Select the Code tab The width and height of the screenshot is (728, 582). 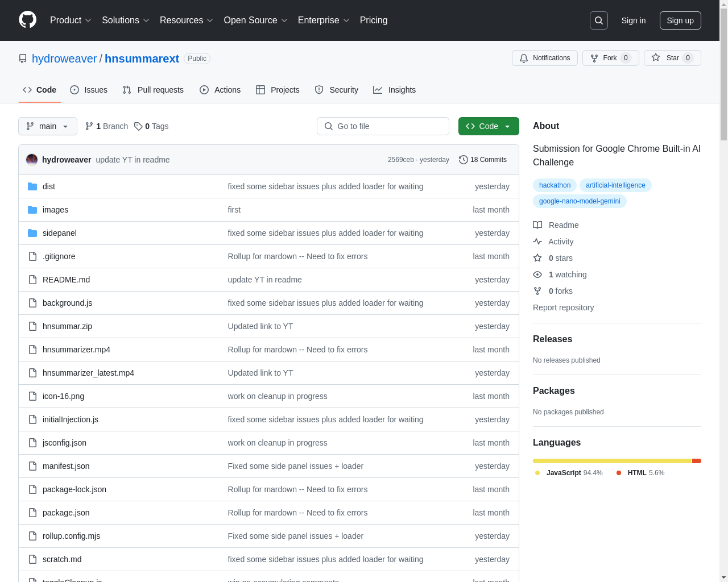point(40,90)
